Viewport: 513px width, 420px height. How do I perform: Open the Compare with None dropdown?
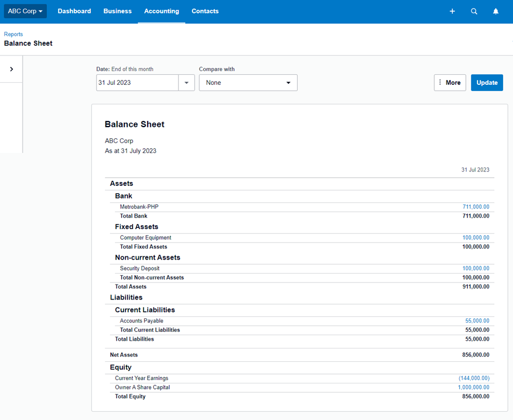pyautogui.click(x=248, y=83)
